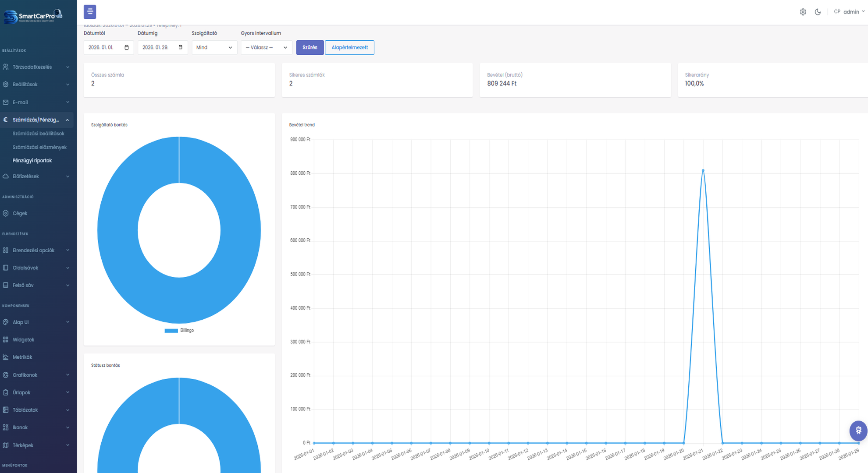
Task: Click the Cégek sidebar icon
Action: pos(6,213)
